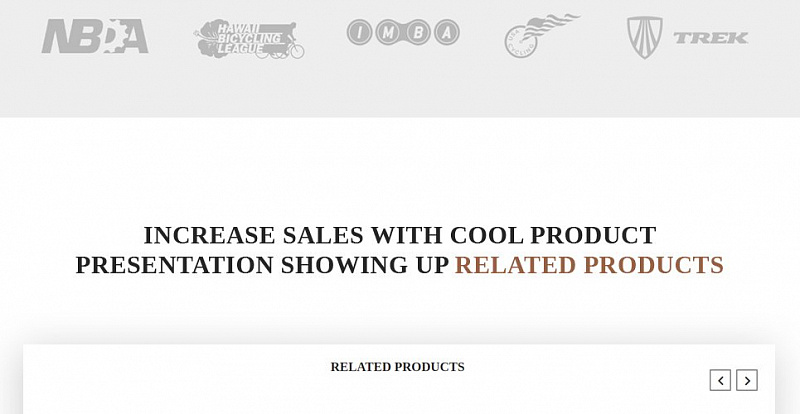
Task: Click the PRESENTATION SHOWING UP heading text
Action: tap(262, 265)
